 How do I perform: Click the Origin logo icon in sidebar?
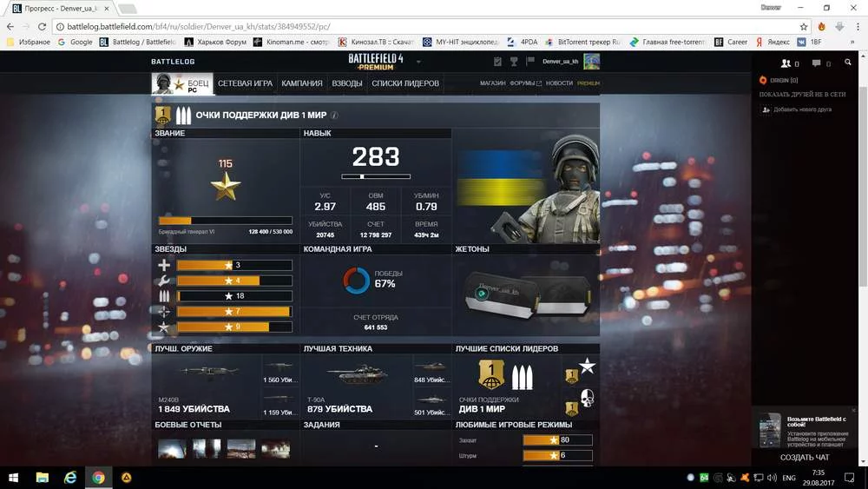tap(763, 80)
